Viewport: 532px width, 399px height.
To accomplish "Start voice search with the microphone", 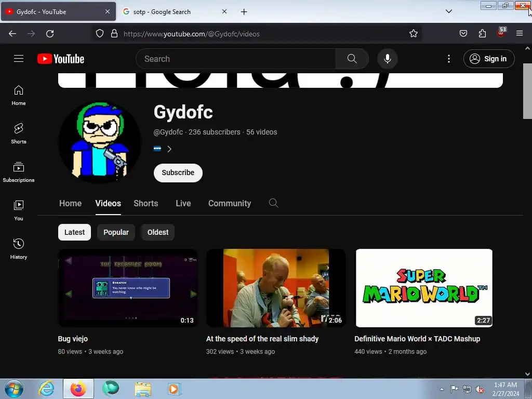I will click(387, 59).
